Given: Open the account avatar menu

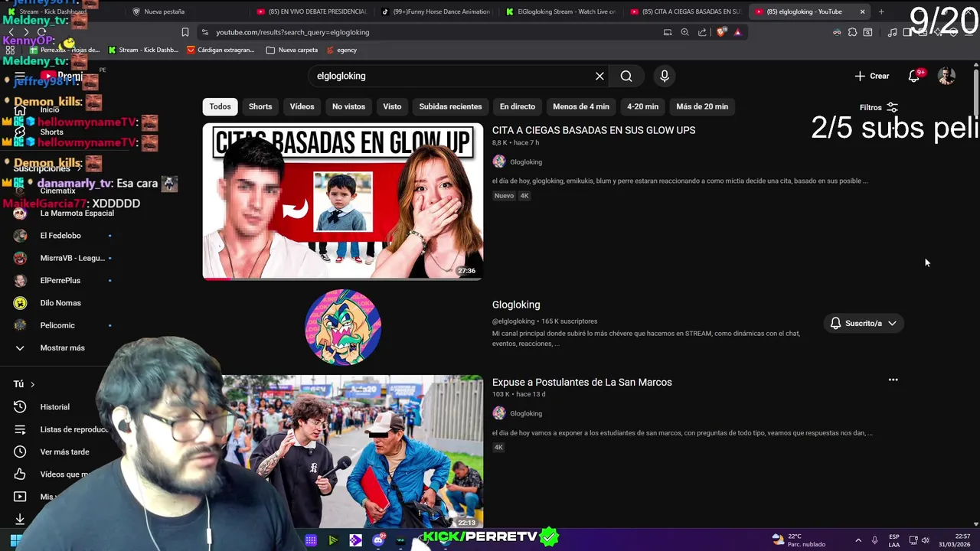Looking at the screenshot, I should coord(947,76).
